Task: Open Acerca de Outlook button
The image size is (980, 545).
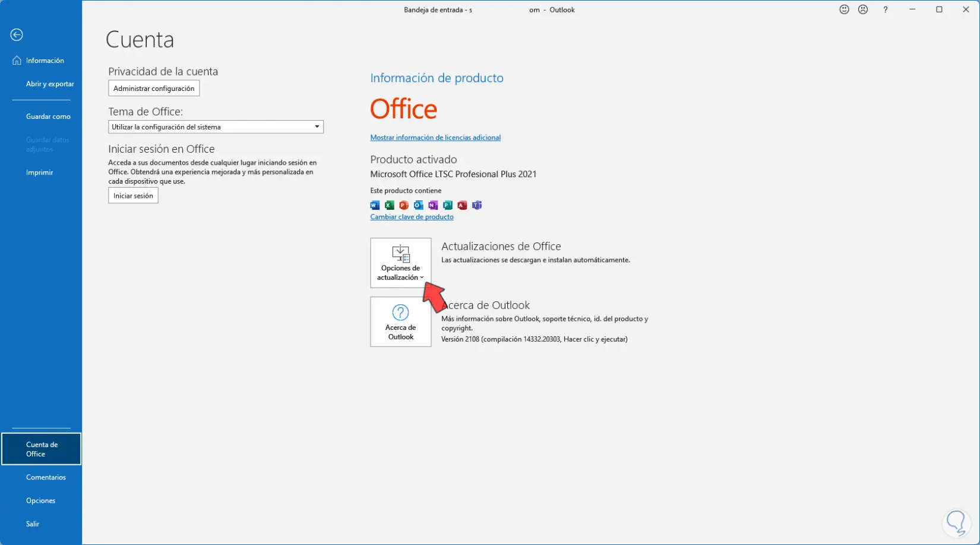Action: pos(401,322)
